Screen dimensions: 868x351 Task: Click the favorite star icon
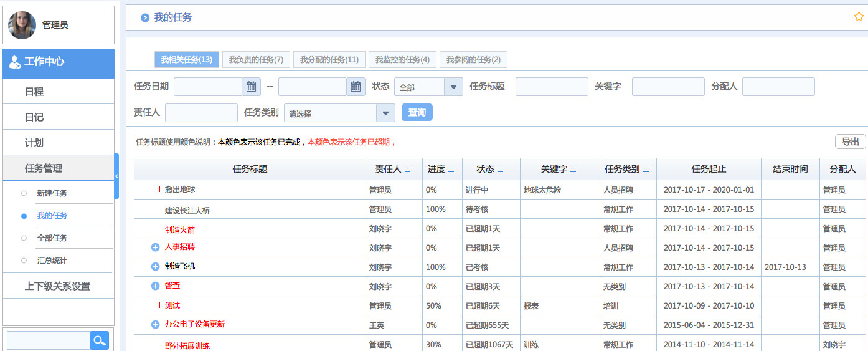click(x=859, y=17)
